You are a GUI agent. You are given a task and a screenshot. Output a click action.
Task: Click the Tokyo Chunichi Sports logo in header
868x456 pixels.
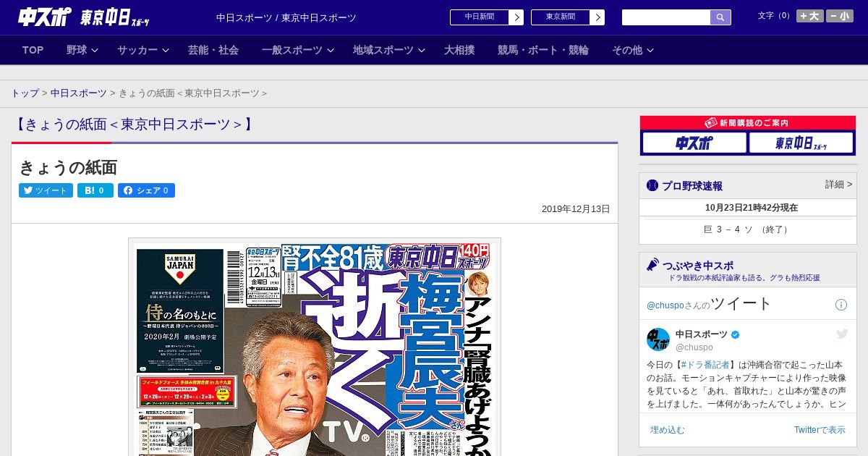pyautogui.click(x=115, y=17)
